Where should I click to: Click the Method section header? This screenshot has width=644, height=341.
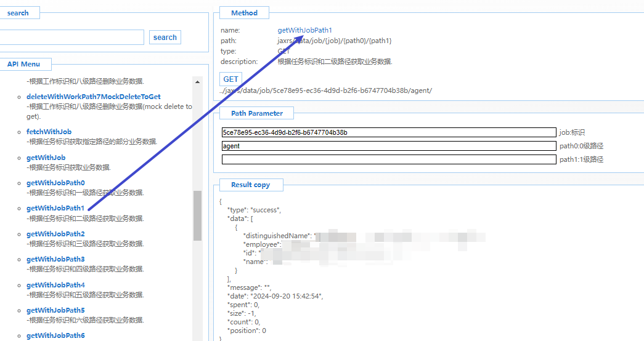coord(245,13)
